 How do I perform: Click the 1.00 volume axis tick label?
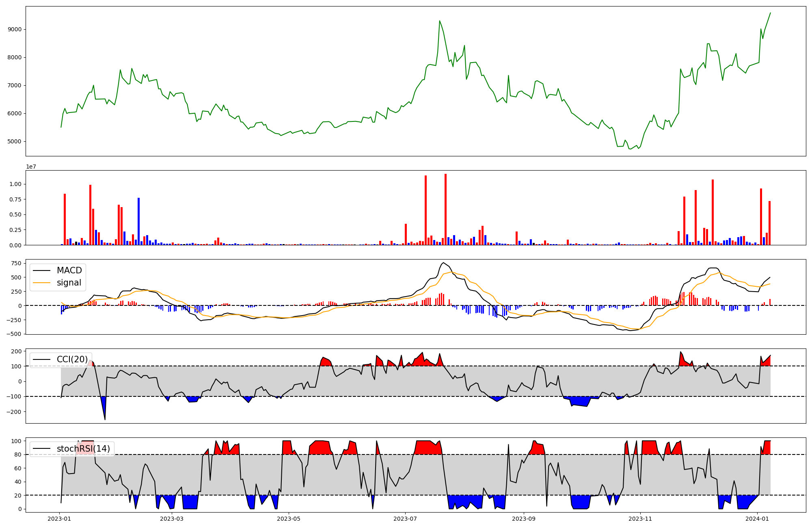16,184
